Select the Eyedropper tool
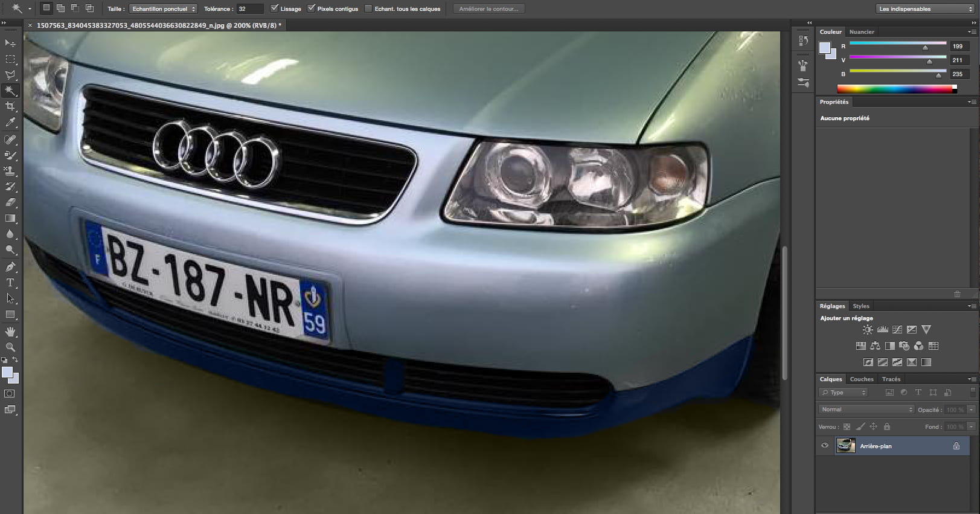The image size is (980, 514). click(10, 123)
